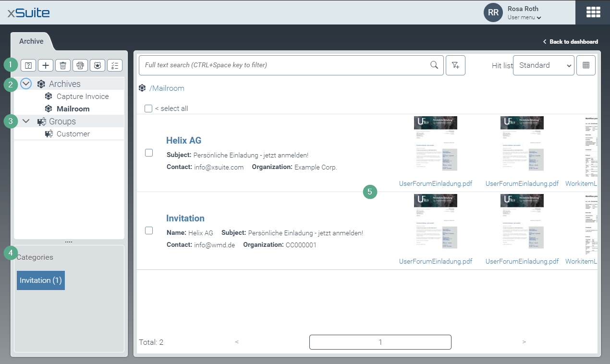Click the star badge toolbar icon
The image size is (610, 364).
[x=98, y=66]
